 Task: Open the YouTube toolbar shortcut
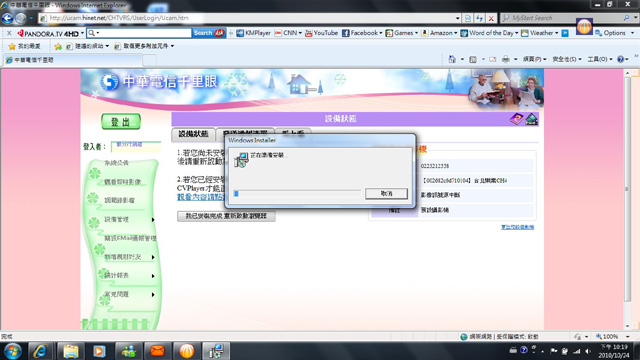pyautogui.click(x=322, y=33)
